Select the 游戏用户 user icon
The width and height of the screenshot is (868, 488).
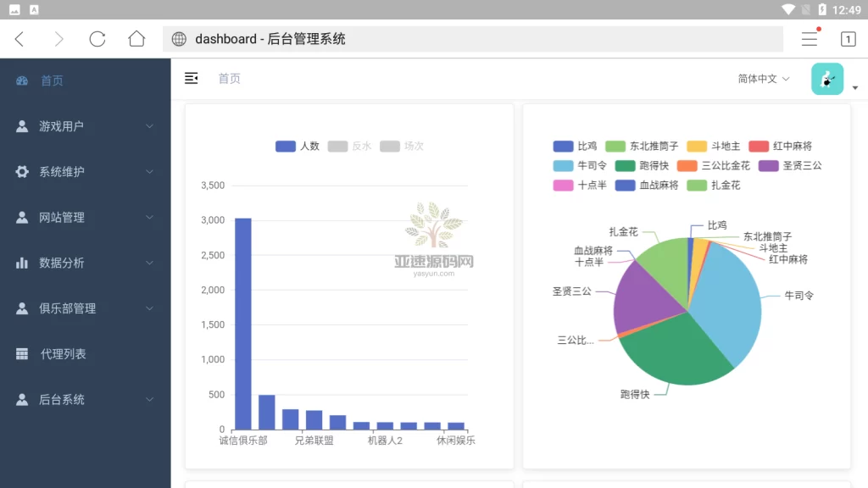[x=20, y=125]
